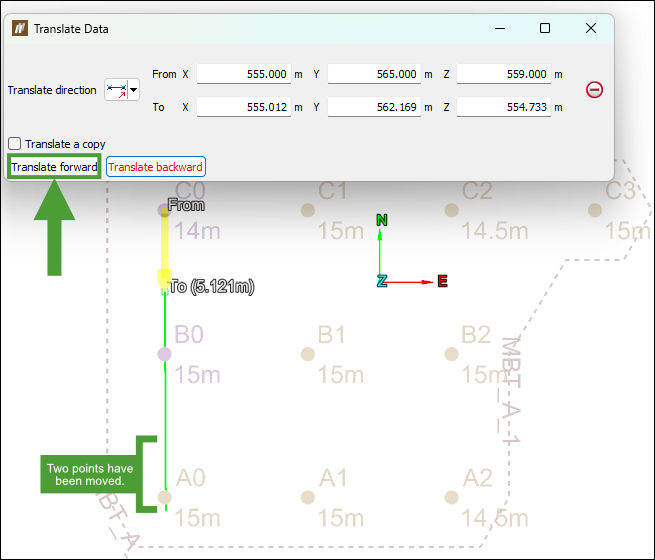Maximize the Translate Data window
The image size is (655, 560).
545,28
